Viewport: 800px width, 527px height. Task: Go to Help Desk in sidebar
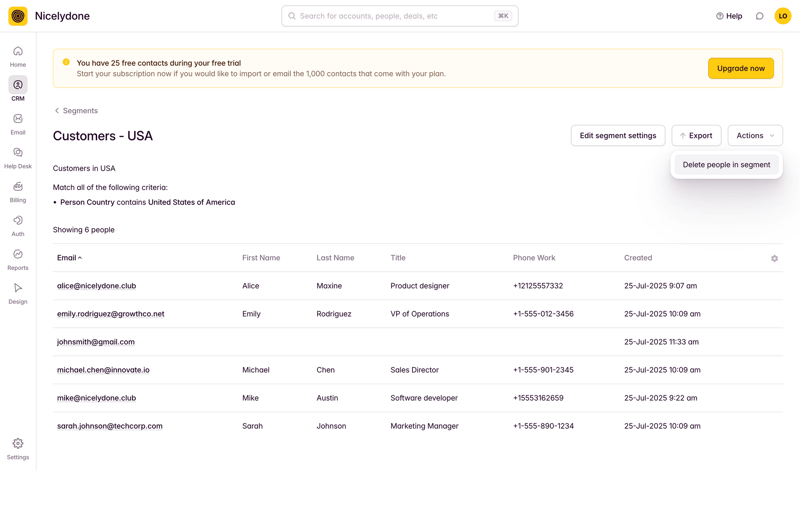(18, 158)
